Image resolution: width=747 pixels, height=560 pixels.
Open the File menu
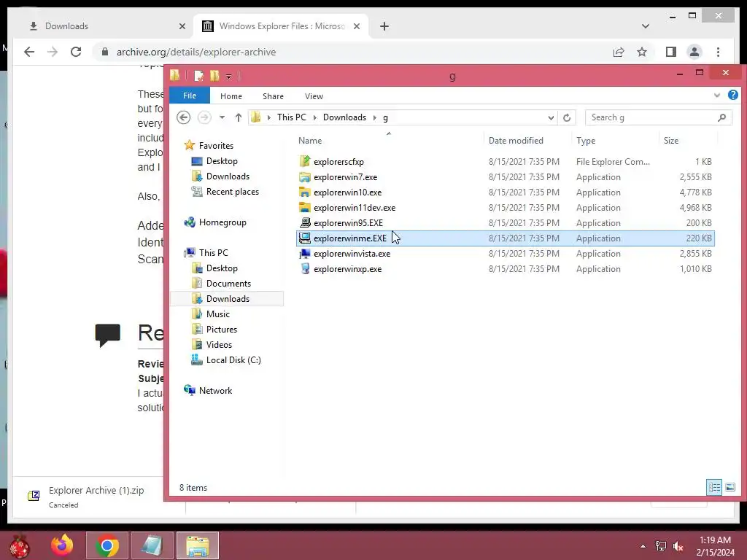coord(190,96)
